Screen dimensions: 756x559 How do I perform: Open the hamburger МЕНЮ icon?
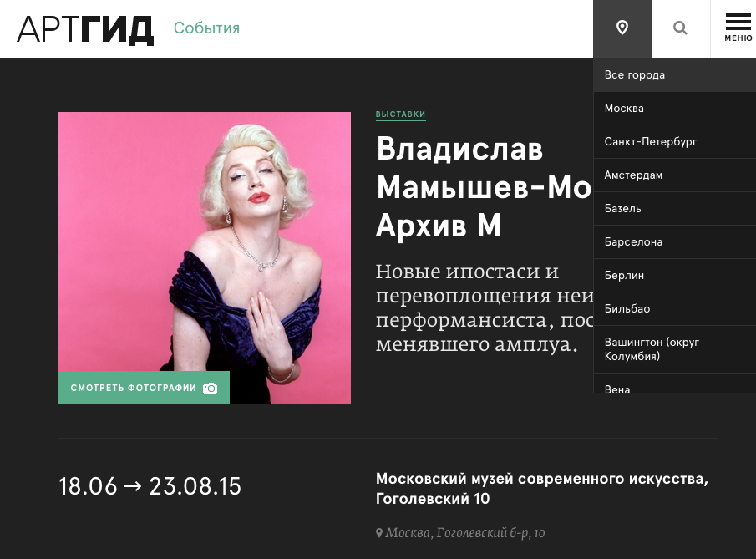click(x=738, y=28)
